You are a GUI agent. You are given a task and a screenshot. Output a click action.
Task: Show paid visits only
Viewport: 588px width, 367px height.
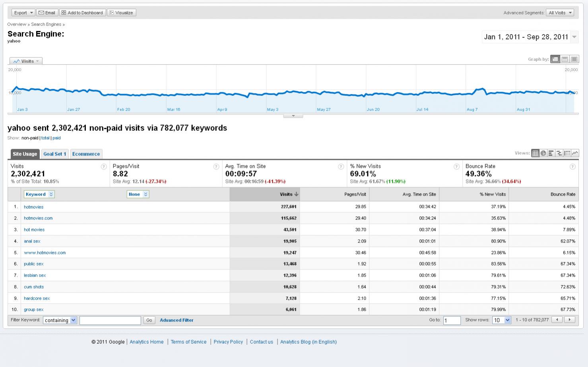coord(56,138)
